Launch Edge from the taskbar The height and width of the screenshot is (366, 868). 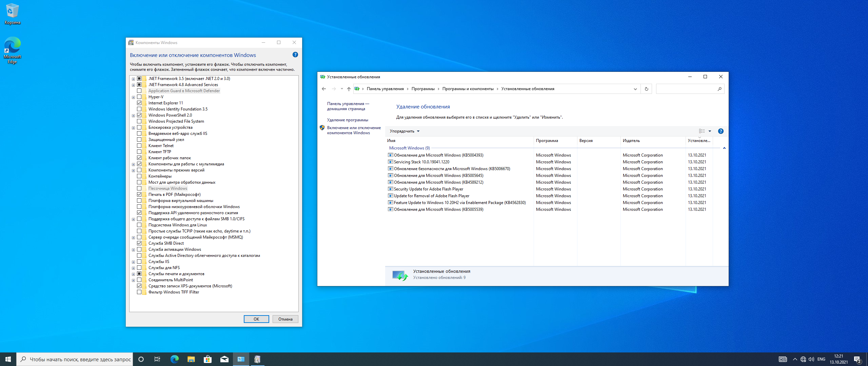174,359
